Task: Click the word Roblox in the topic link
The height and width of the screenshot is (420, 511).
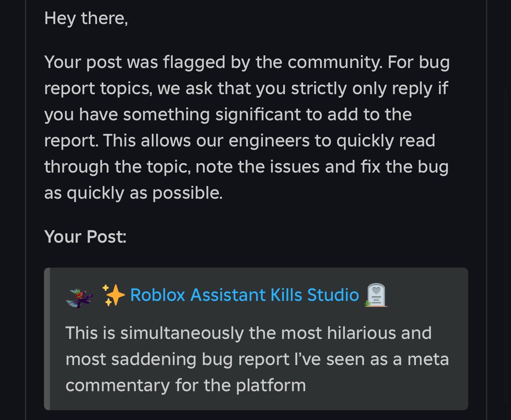Action: coord(158,295)
